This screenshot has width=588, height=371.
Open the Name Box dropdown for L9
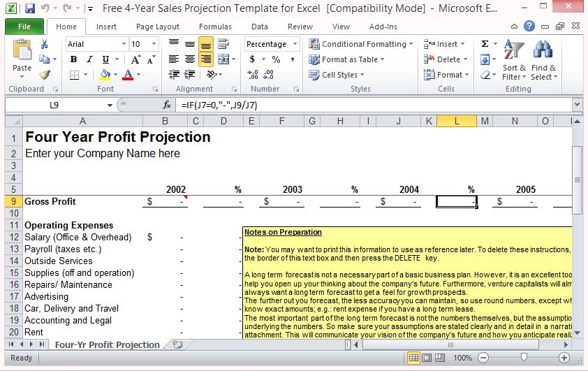click(110, 105)
